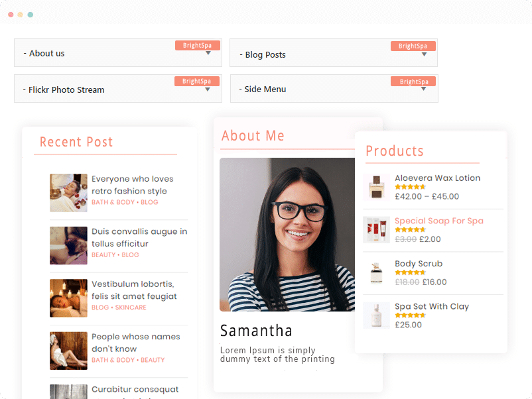The width and height of the screenshot is (532, 399).
Task: Click BrightSpa badge on About us widget
Action: 198,46
